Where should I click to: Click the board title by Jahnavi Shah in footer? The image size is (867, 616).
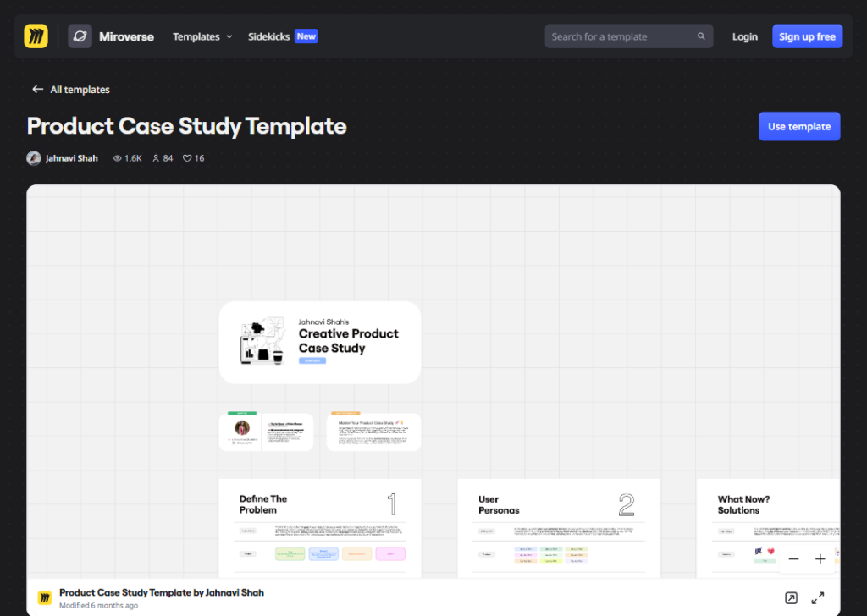coord(162,592)
